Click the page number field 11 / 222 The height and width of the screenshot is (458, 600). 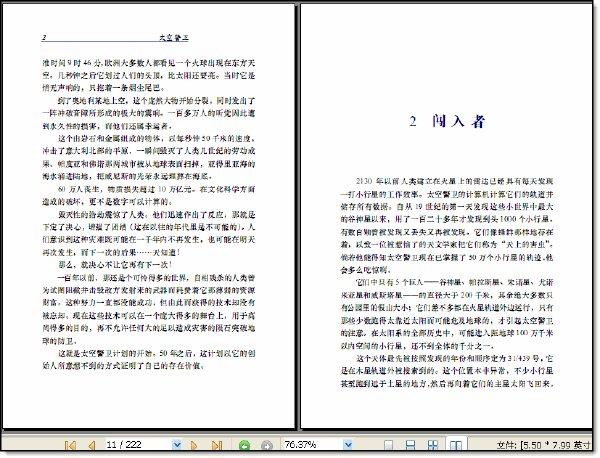tap(139, 445)
